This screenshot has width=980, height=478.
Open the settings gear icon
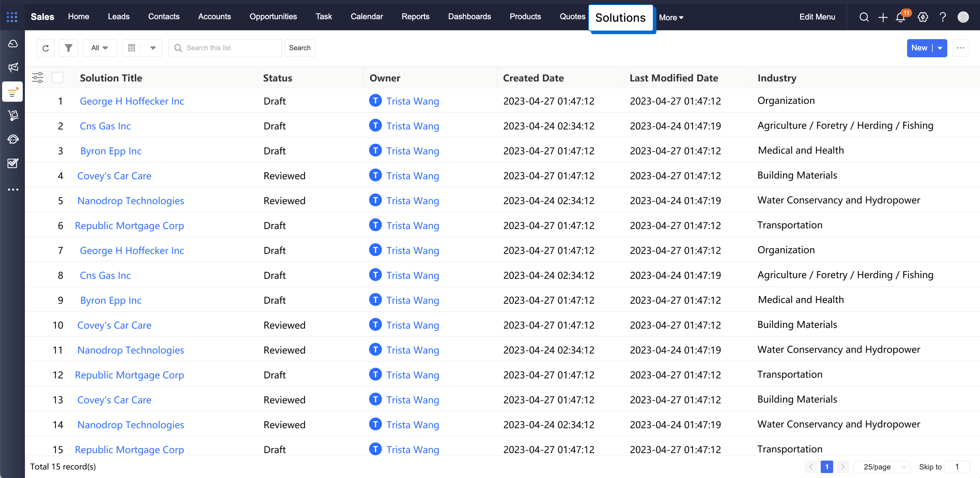[922, 17]
